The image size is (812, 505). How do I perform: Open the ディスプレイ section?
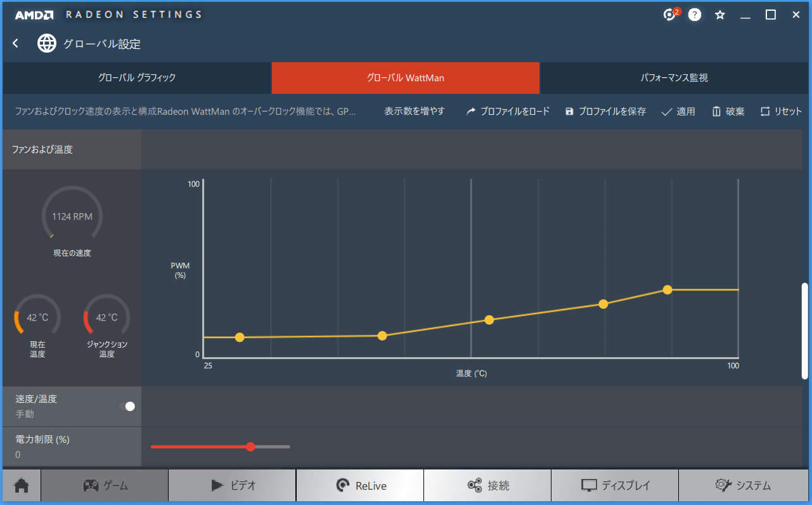pos(615,486)
